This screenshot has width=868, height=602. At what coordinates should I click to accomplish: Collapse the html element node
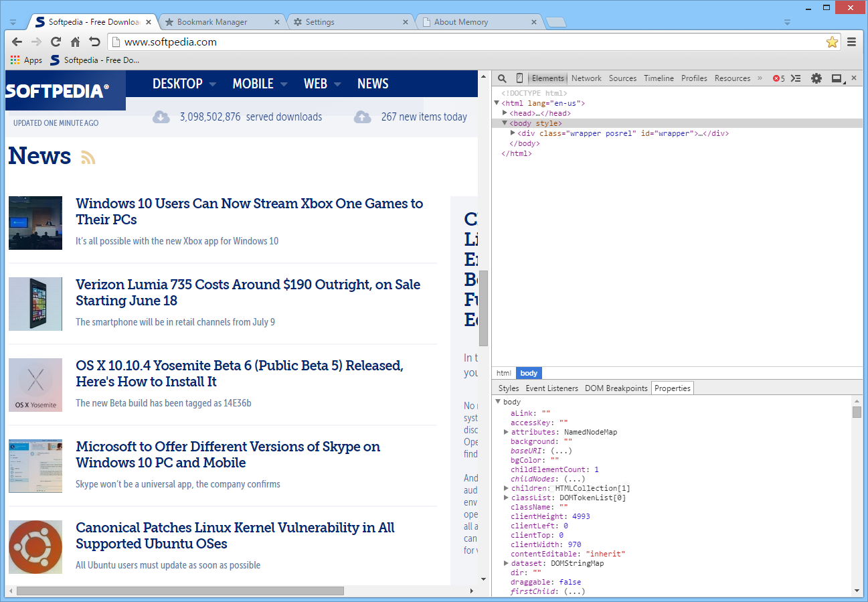click(497, 103)
